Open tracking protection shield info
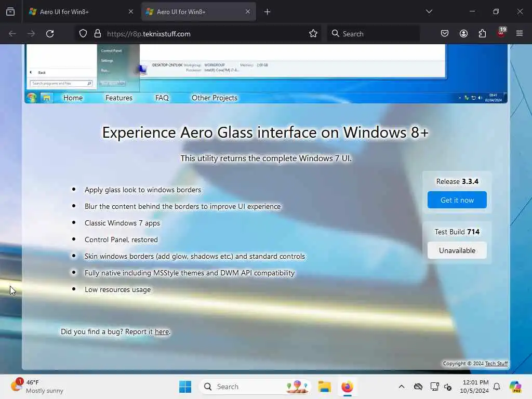Viewport: 532px width, 399px height. (x=83, y=34)
